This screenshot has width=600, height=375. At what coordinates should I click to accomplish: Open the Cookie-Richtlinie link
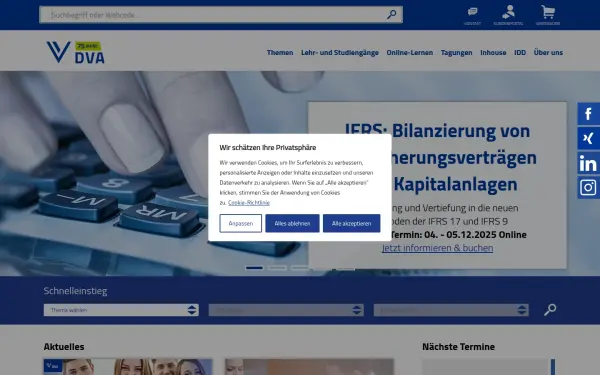tap(249, 202)
